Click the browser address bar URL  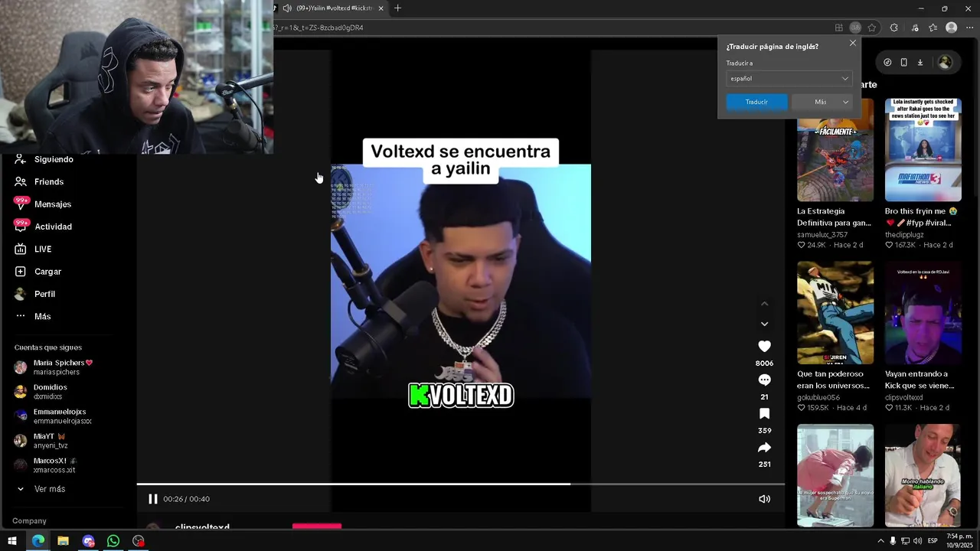click(318, 28)
